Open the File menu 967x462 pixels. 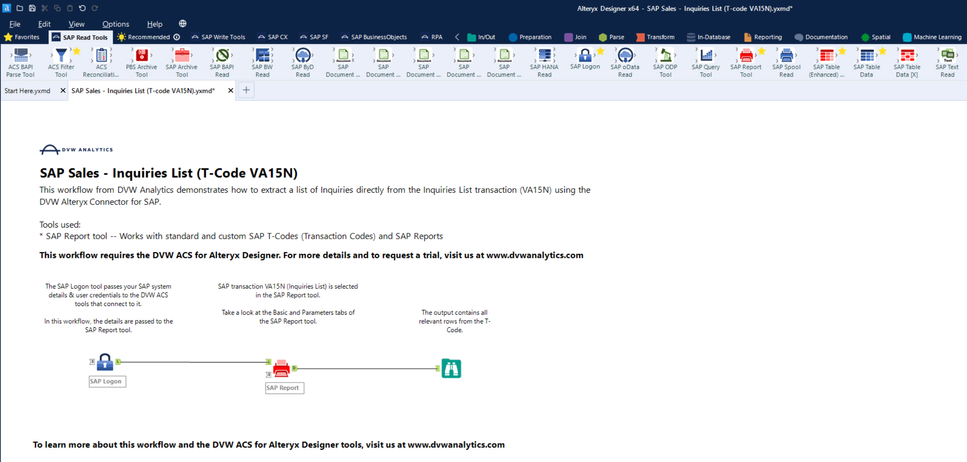[15, 24]
